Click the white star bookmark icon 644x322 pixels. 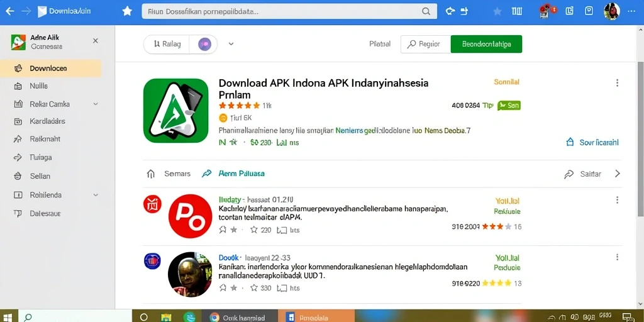point(127,11)
